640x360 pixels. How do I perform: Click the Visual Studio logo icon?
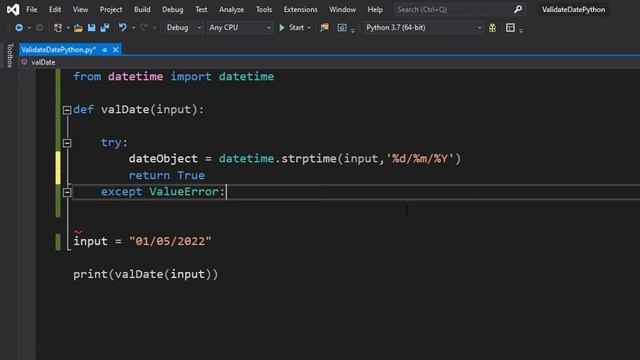click(13, 9)
